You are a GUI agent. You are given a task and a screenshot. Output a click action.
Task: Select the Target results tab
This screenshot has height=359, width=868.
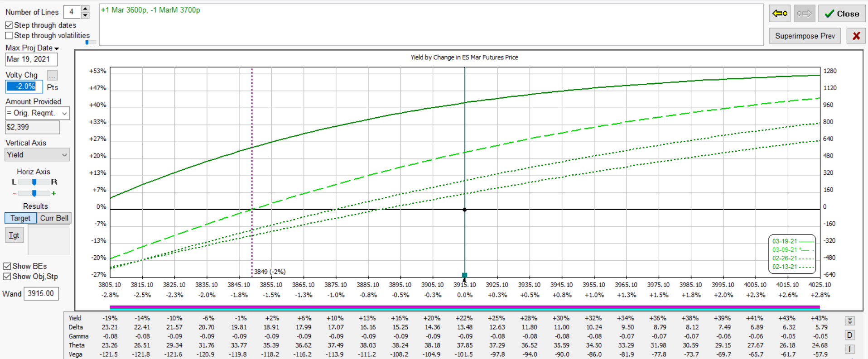20,218
